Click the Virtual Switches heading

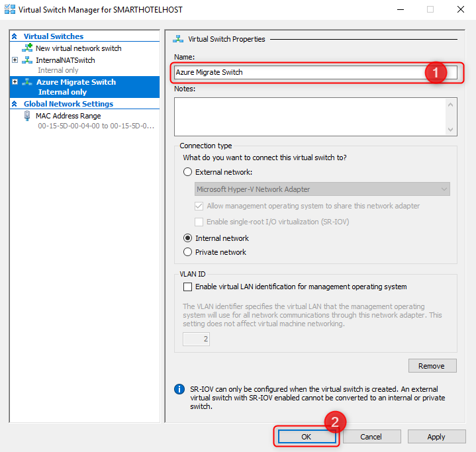54,36
